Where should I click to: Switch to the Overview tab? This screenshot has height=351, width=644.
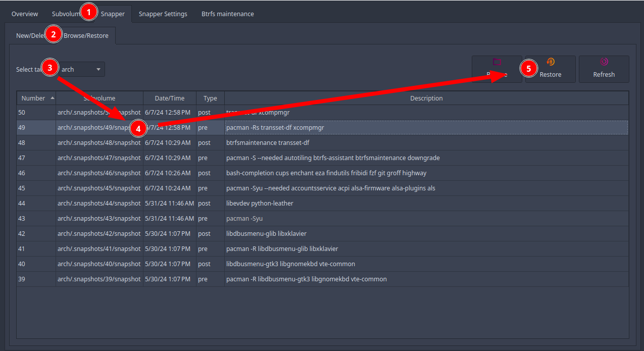[x=24, y=14]
